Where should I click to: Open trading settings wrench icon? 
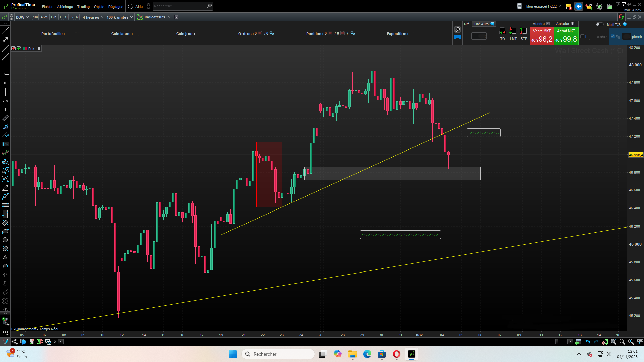[458, 29]
